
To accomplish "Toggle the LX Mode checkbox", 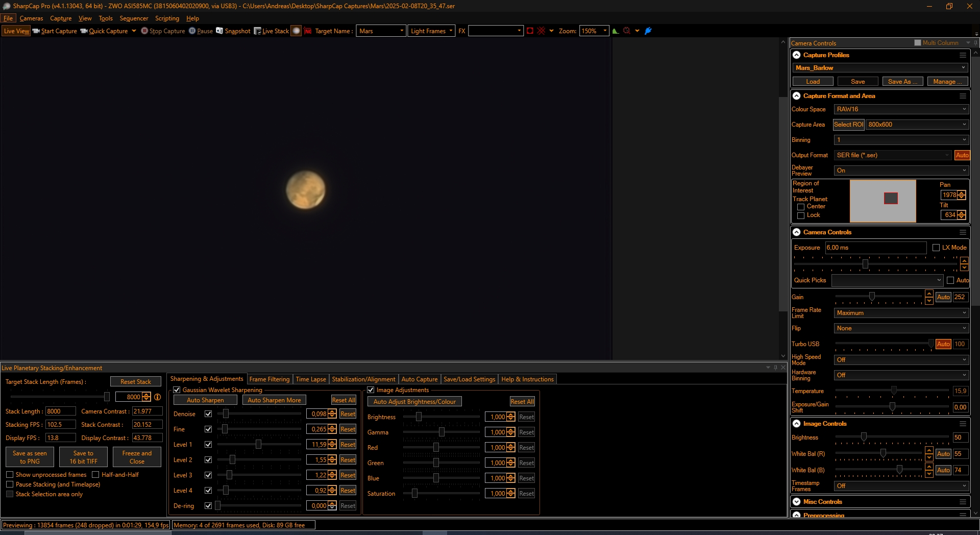I will tap(936, 248).
